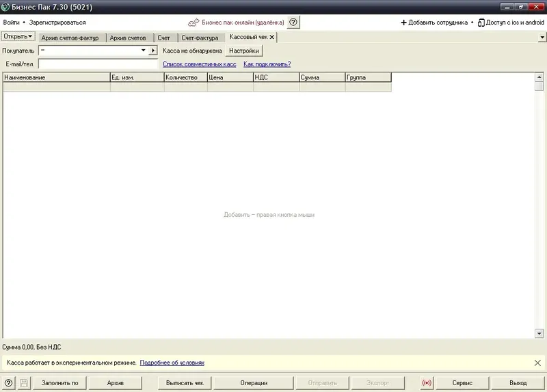The image size is (547, 392).
Task: Click Войти to sign in
Action: click(x=12, y=23)
